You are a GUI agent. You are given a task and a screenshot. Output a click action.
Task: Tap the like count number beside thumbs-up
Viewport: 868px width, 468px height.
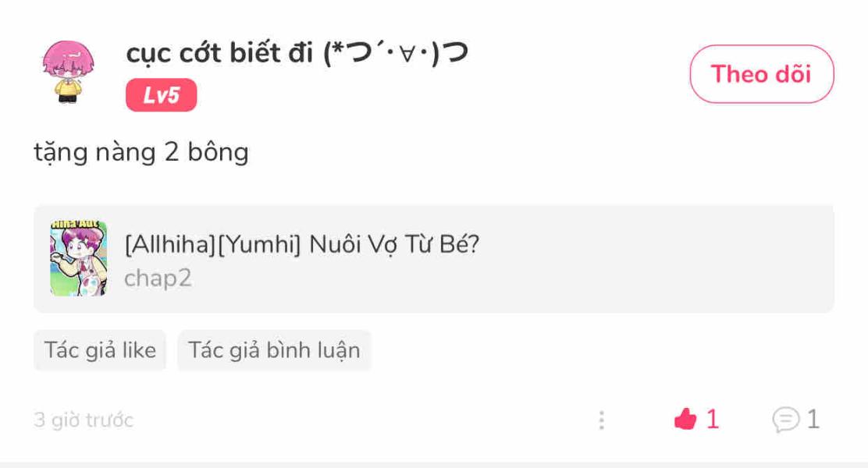click(x=713, y=420)
